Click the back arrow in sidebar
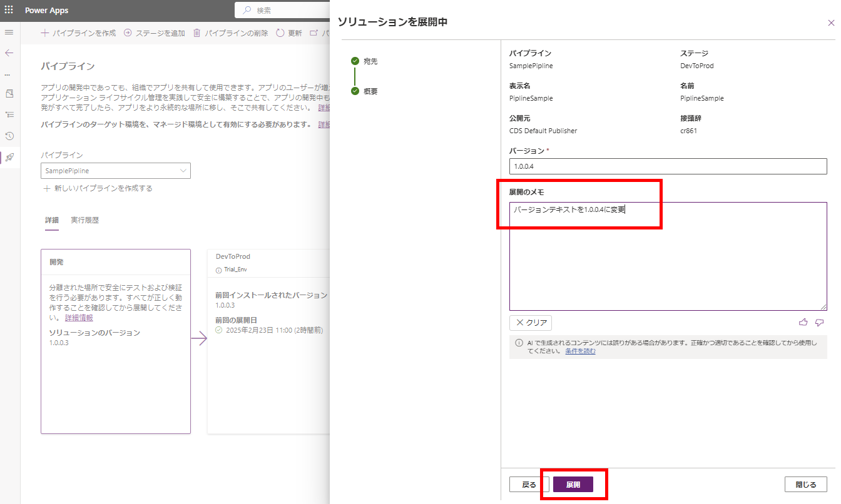Screen dimensions: 841x504 pos(9,53)
